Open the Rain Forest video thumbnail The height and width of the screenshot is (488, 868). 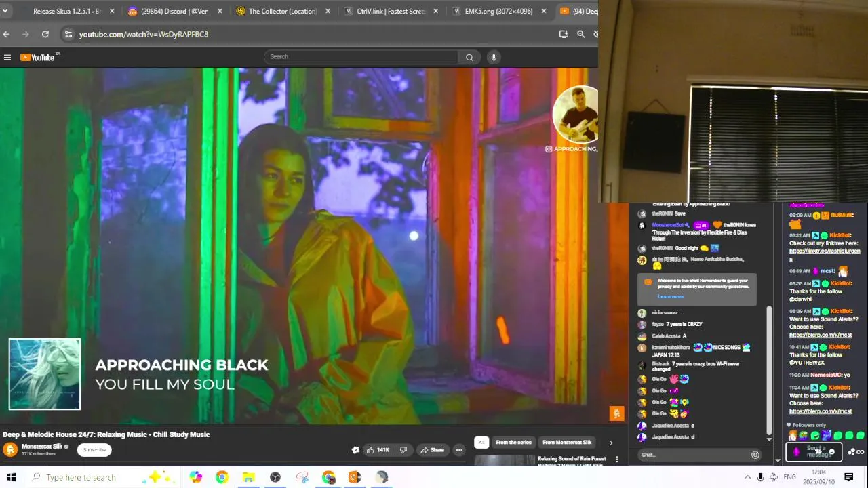coord(505,461)
